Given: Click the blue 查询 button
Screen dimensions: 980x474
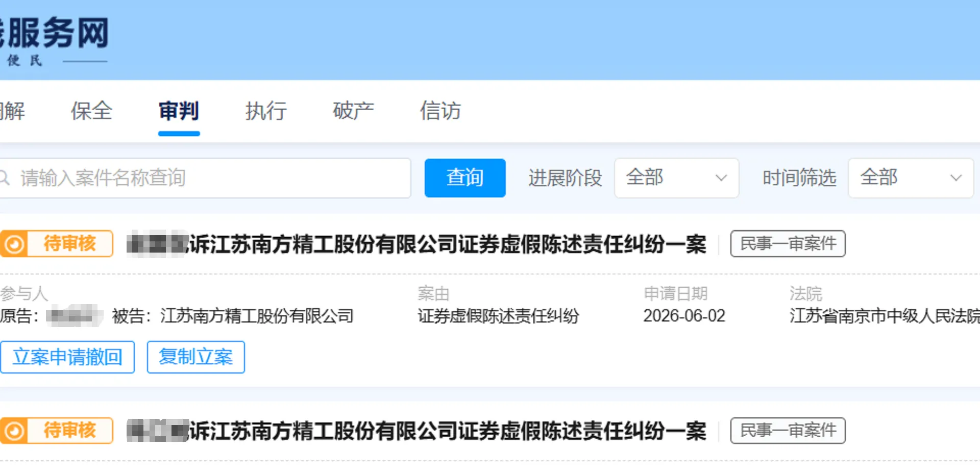Looking at the screenshot, I should [465, 178].
